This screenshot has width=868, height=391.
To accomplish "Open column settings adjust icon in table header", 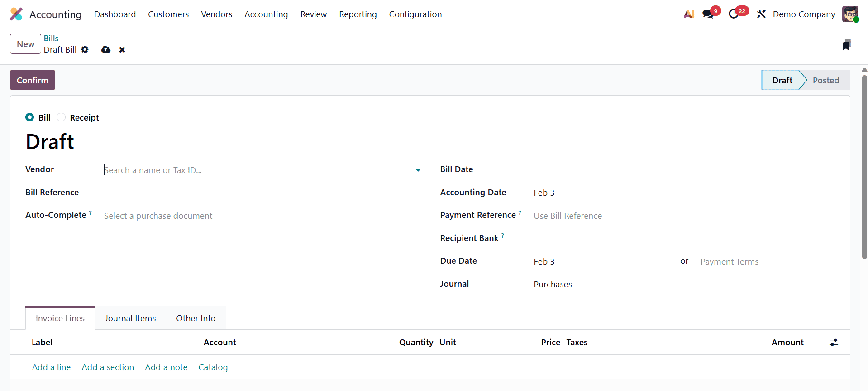I will tap(834, 343).
